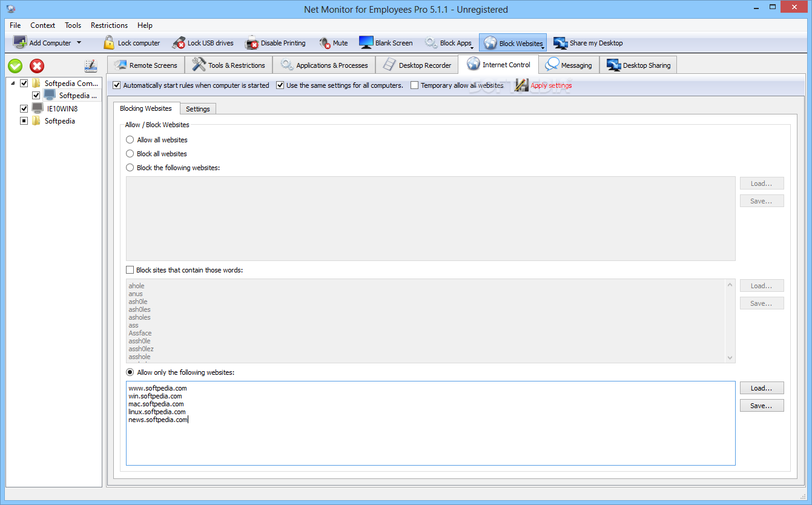This screenshot has height=505, width=812.
Task: Go to the Desktop Recorder tab
Action: tap(417, 65)
